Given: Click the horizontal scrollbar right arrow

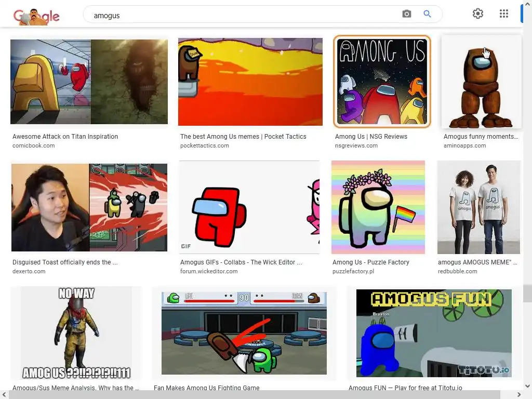Looking at the screenshot, I should coord(519,395).
